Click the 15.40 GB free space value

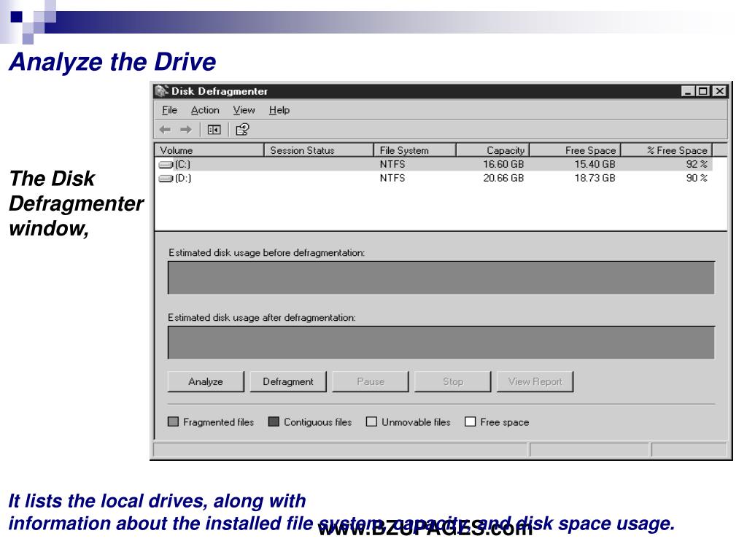click(595, 164)
